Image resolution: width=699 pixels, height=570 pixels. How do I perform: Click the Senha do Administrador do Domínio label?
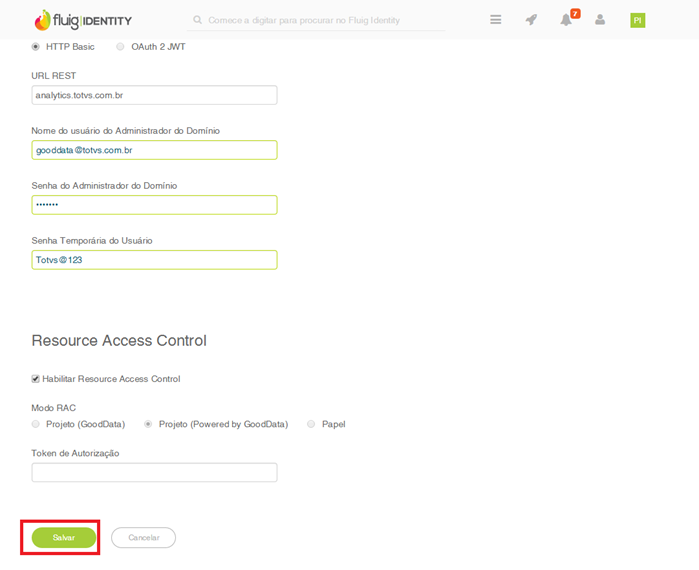tap(104, 185)
